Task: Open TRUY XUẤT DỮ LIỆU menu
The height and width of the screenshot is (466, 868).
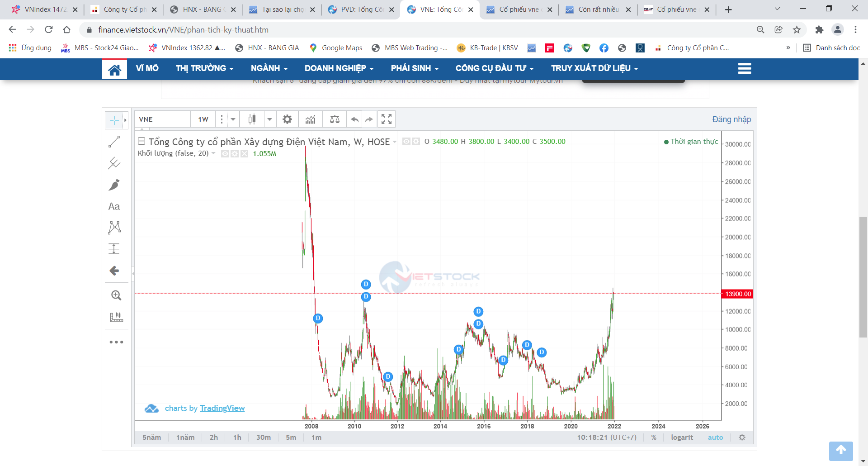Action: click(x=594, y=68)
